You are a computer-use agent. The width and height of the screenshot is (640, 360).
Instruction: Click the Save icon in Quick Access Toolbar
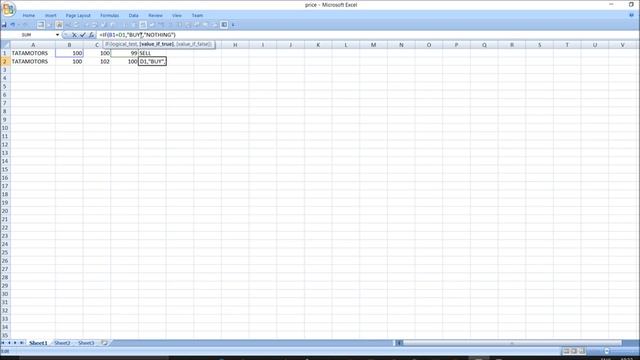coord(4,25)
